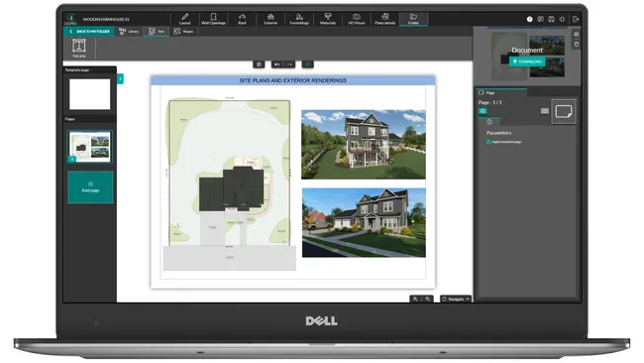The width and height of the screenshot is (644, 363).
Task: Click the logout exit icon
Action: (x=576, y=19)
